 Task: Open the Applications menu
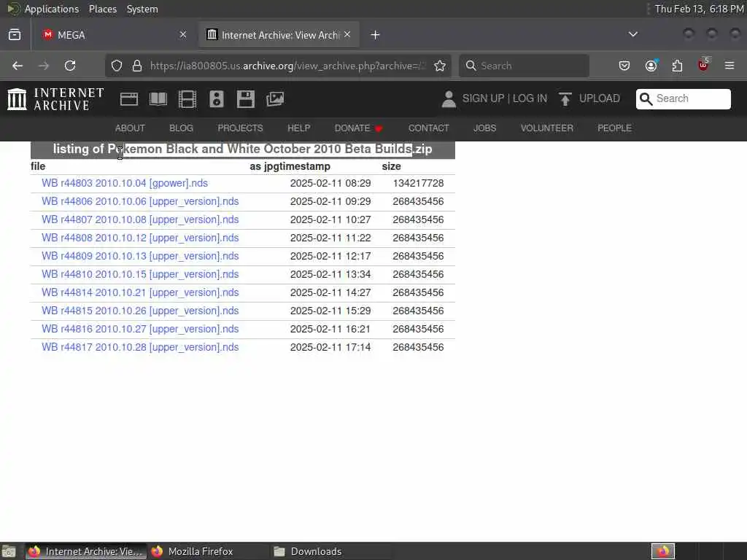click(x=52, y=9)
